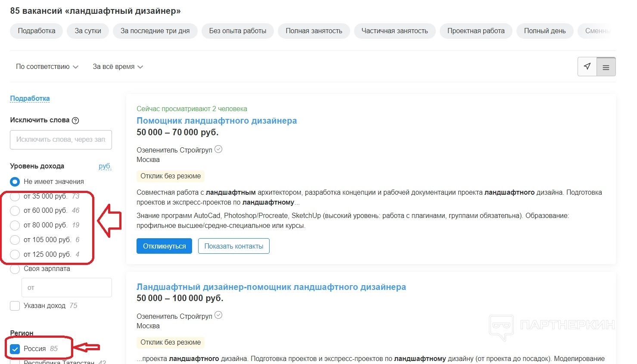The width and height of the screenshot is (637, 364).
Task: Toggle the Указан доход checkbox
Action: pos(15,306)
